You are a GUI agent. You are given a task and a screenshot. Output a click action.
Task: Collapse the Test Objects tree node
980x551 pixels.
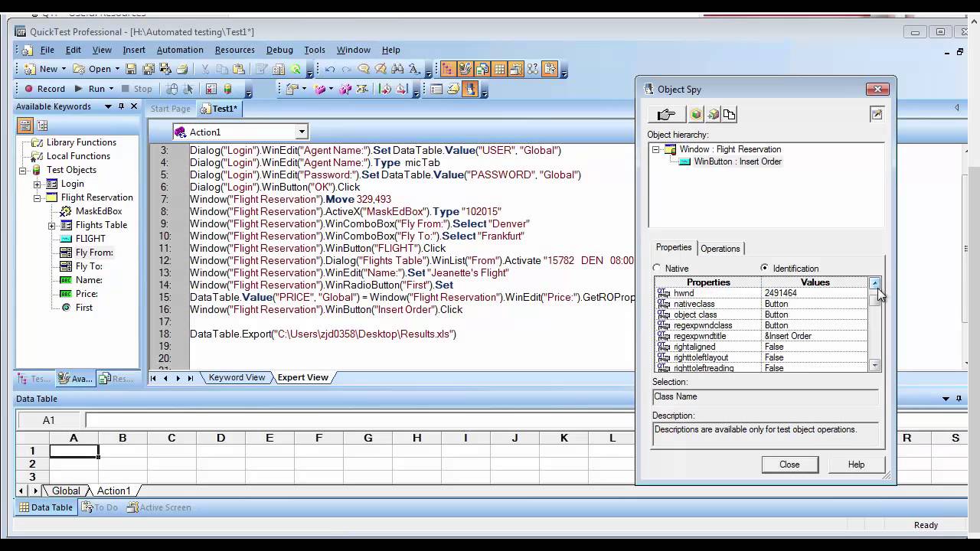click(x=23, y=170)
